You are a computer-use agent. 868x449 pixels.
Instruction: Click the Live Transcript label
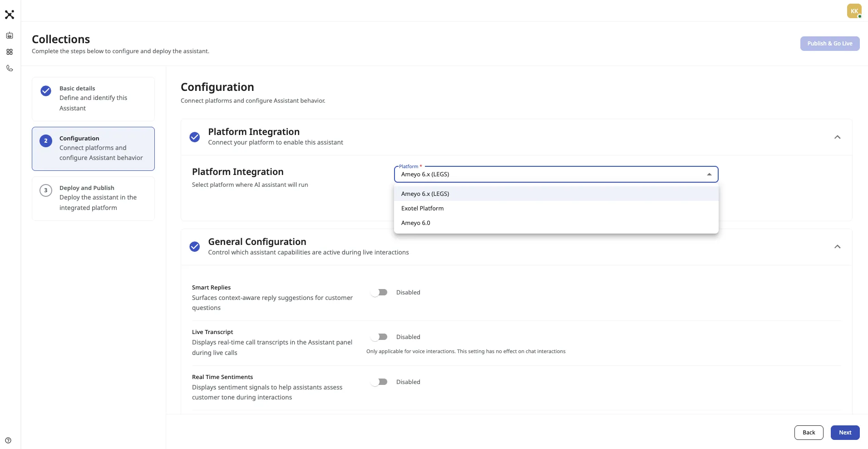point(212,332)
